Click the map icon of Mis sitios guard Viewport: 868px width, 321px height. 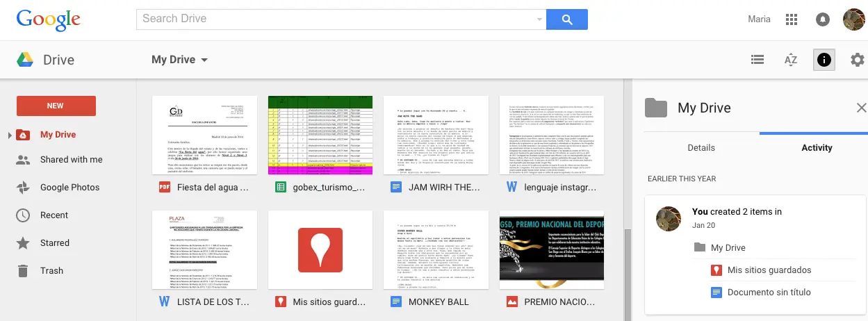point(281,302)
